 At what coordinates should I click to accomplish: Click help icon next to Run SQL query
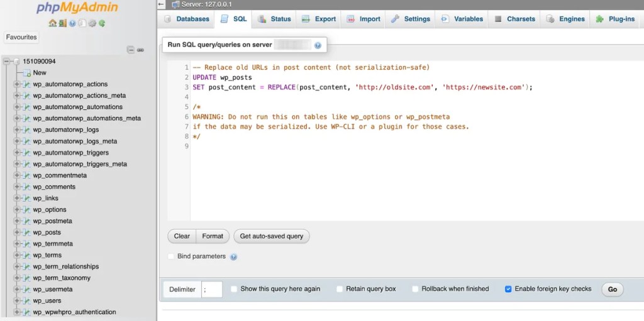tap(318, 45)
